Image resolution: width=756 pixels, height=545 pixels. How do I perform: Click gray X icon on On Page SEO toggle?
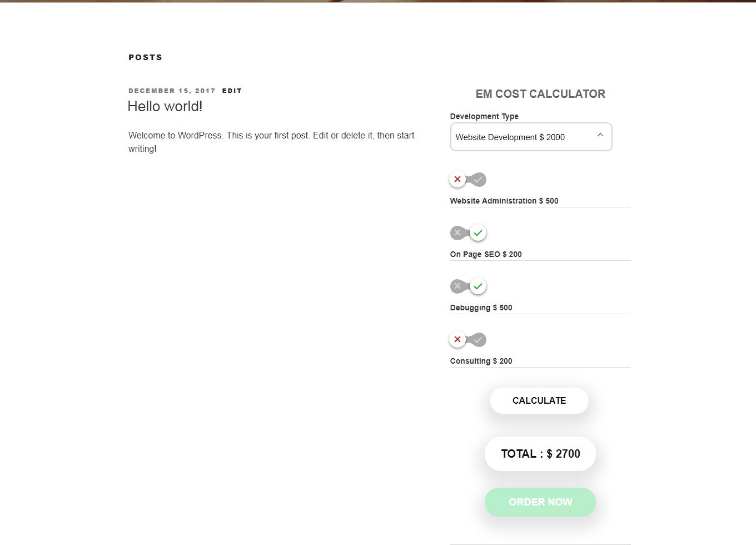pos(457,232)
